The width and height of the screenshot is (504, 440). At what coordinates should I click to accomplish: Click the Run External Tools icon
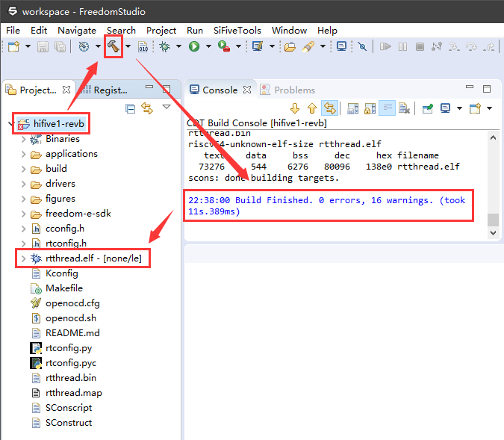click(224, 46)
